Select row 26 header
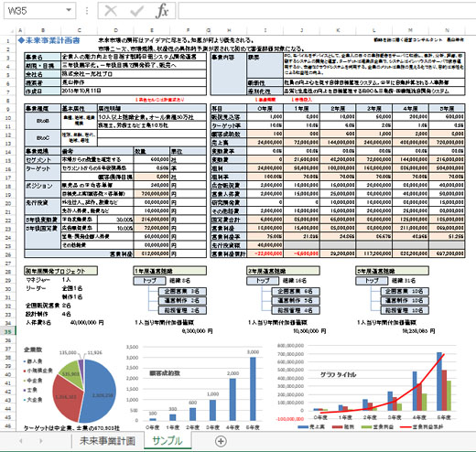Screen dimensions: 476x452 8,254
